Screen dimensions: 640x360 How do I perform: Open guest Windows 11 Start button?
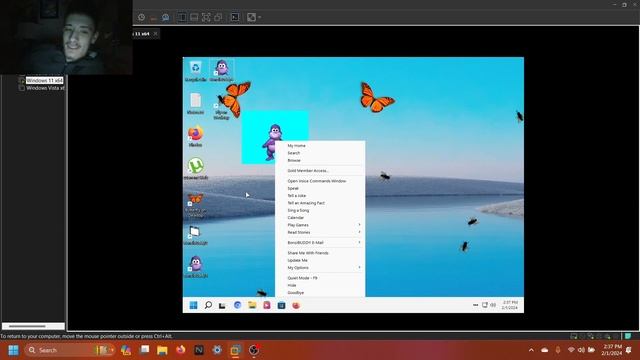193,305
